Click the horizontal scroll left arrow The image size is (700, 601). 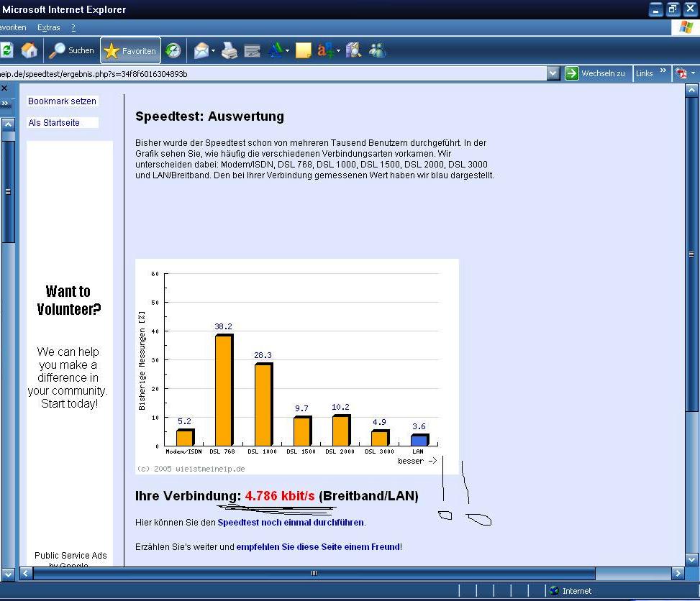tap(26, 574)
